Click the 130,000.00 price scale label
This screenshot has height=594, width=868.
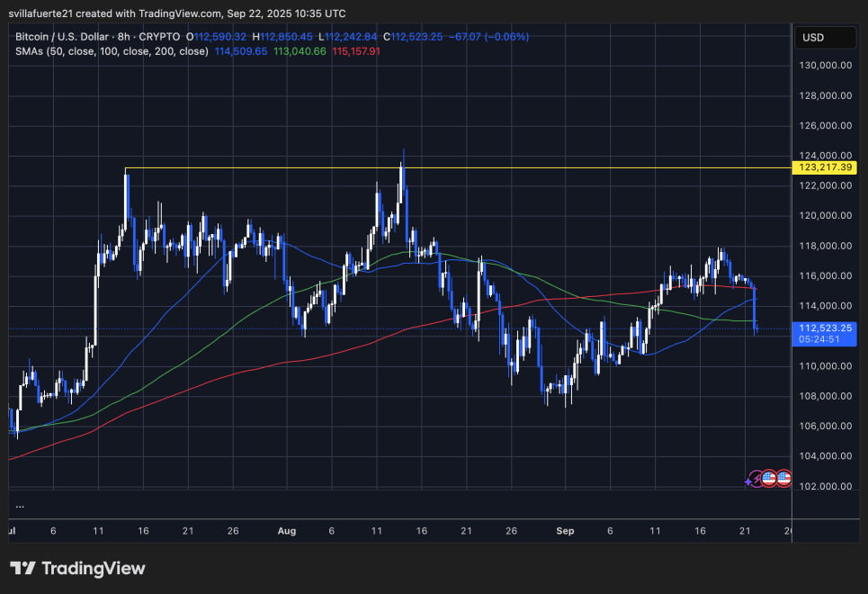(x=827, y=65)
